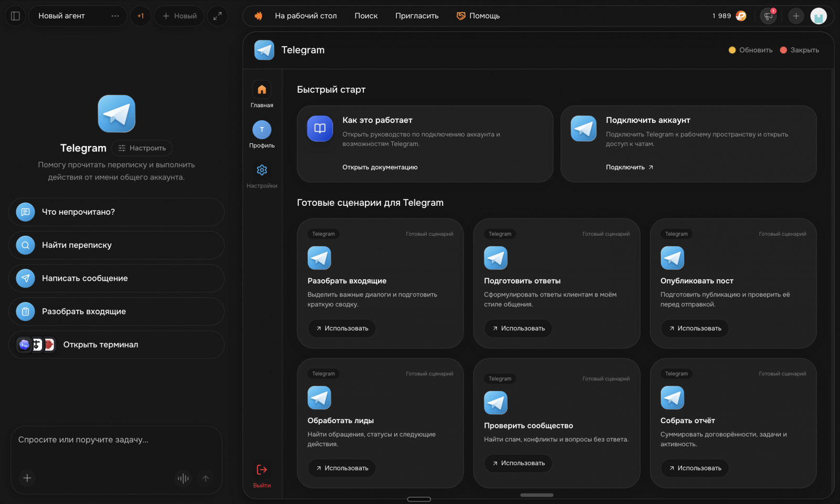The image size is (840, 504).
Task: Open Поиск in the top menu
Action: 366,16
